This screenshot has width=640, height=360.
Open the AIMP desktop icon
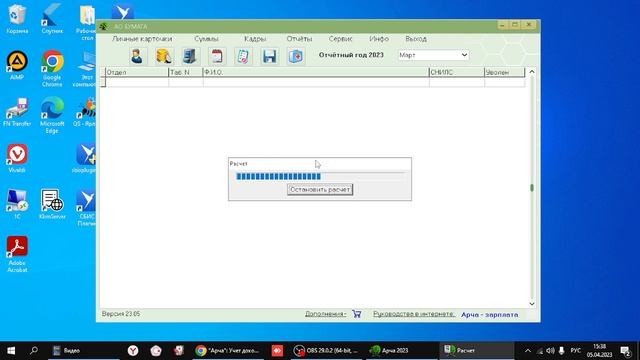coord(17,65)
